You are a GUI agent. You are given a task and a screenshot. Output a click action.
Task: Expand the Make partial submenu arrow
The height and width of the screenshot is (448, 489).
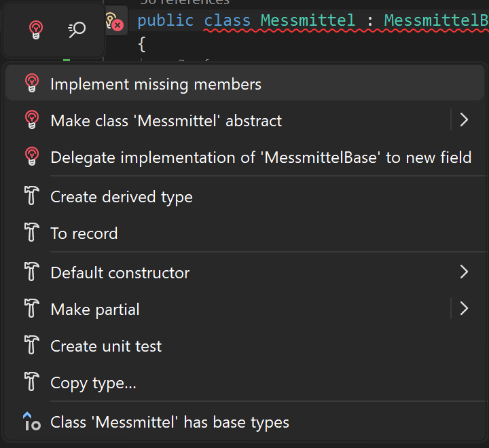(464, 308)
